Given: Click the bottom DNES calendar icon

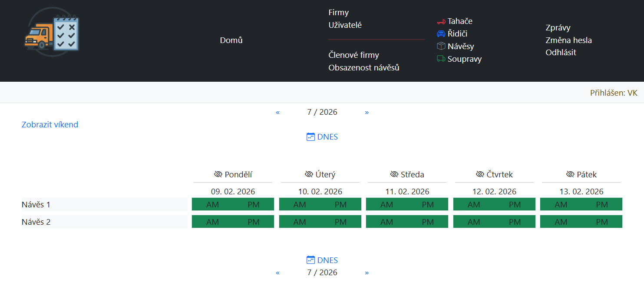Looking at the screenshot, I should 310,260.
